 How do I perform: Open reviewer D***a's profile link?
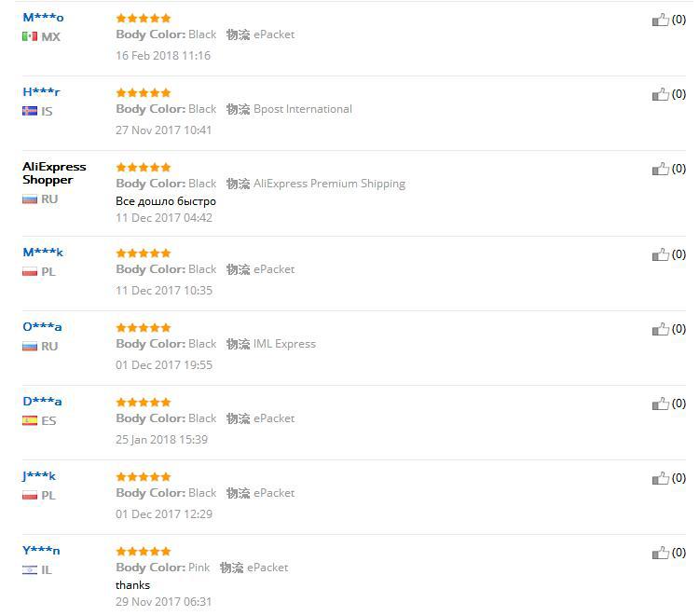(42, 402)
